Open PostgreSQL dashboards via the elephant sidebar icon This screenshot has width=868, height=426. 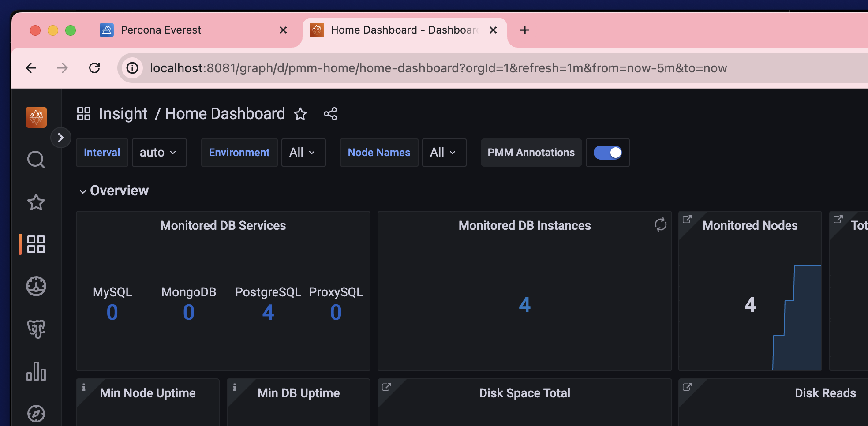36,329
